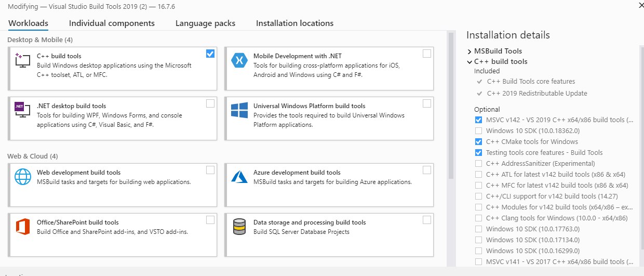Click the Xamarin Mobile Development with .NET icon
644x276 pixels.
(239, 60)
